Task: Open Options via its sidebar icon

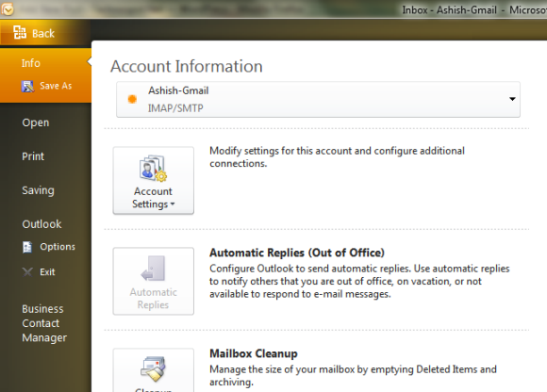Action: (x=27, y=247)
